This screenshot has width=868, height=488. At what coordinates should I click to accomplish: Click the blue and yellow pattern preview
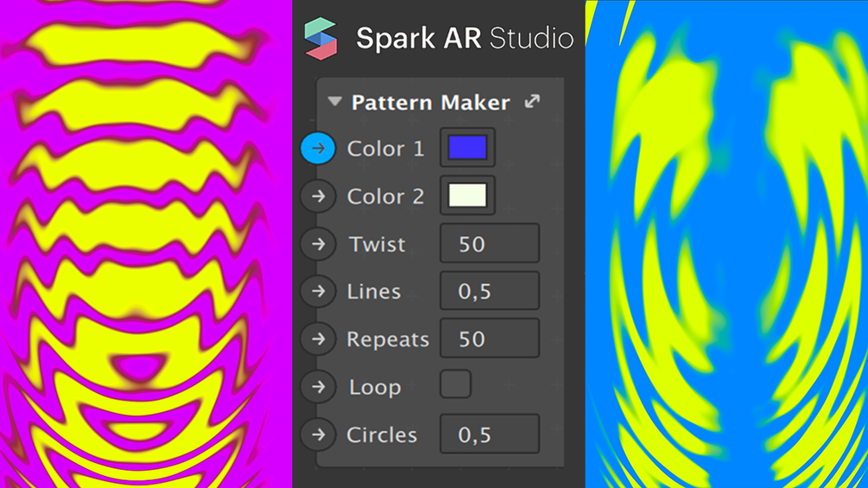tap(726, 244)
